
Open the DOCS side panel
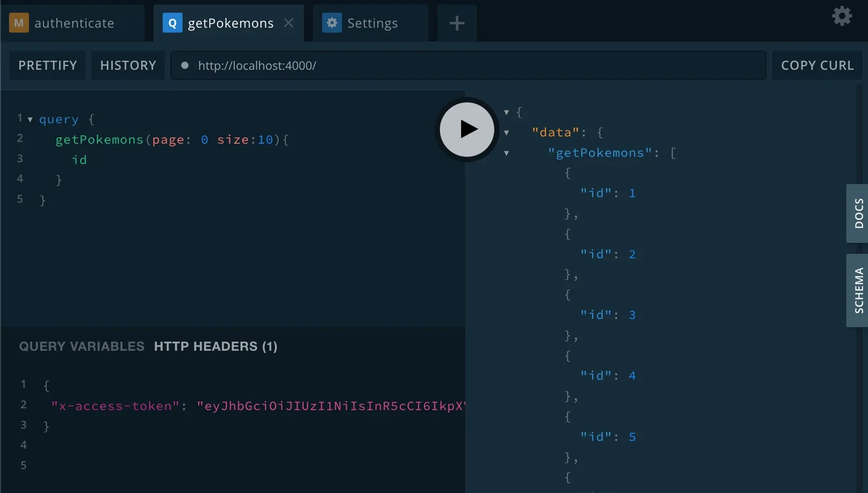click(858, 213)
